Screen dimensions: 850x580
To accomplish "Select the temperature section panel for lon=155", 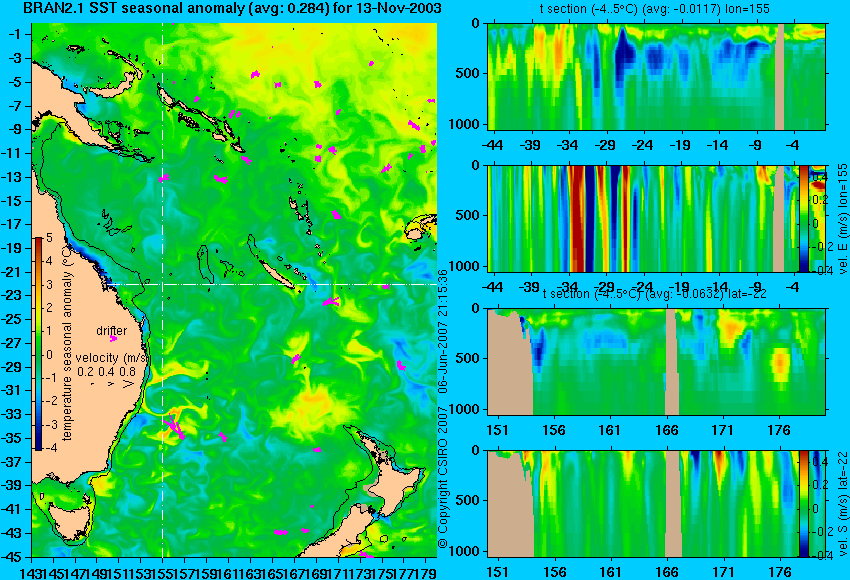I will pyautogui.click(x=656, y=76).
